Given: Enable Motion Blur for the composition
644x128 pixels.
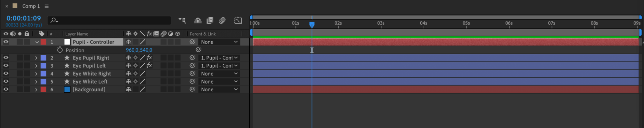Looking at the screenshot, I should click(x=222, y=21).
